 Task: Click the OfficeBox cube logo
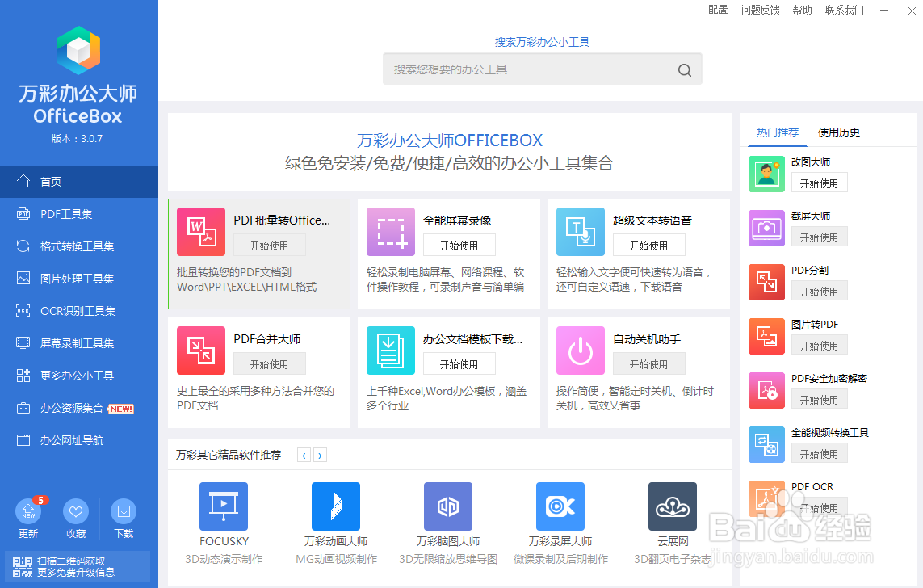[78, 50]
